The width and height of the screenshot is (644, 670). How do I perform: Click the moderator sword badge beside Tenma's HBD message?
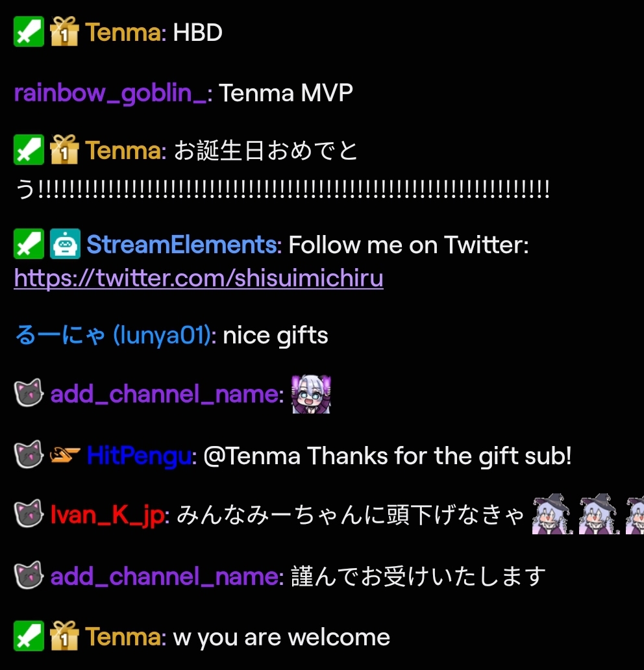[x=29, y=32]
